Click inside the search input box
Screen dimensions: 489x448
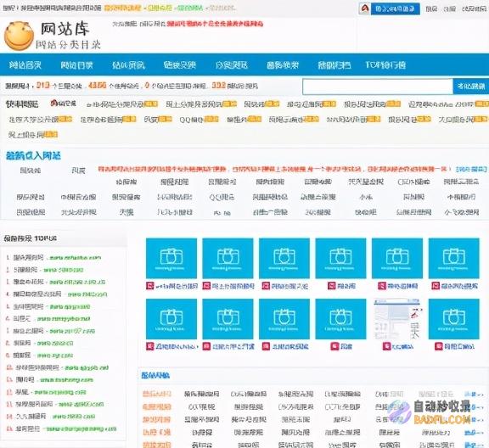[377, 87]
